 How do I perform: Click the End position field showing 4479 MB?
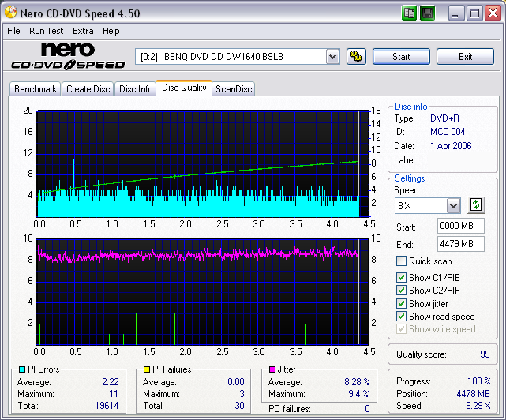[x=460, y=243]
